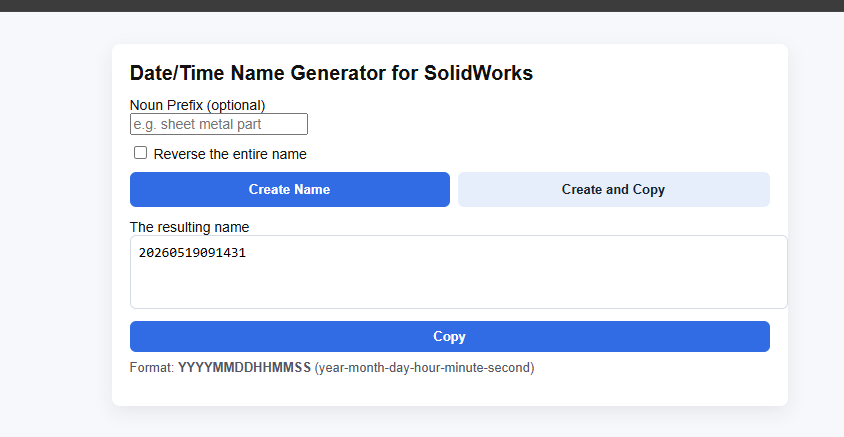The image size is (844, 437).
Task: Click the Noun Prefix input field
Action: click(x=219, y=124)
